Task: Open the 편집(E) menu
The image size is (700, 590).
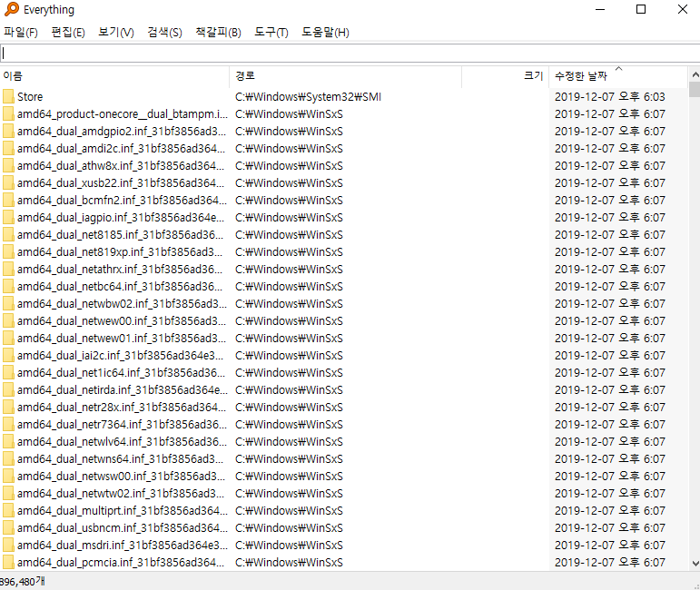Action: click(x=68, y=32)
